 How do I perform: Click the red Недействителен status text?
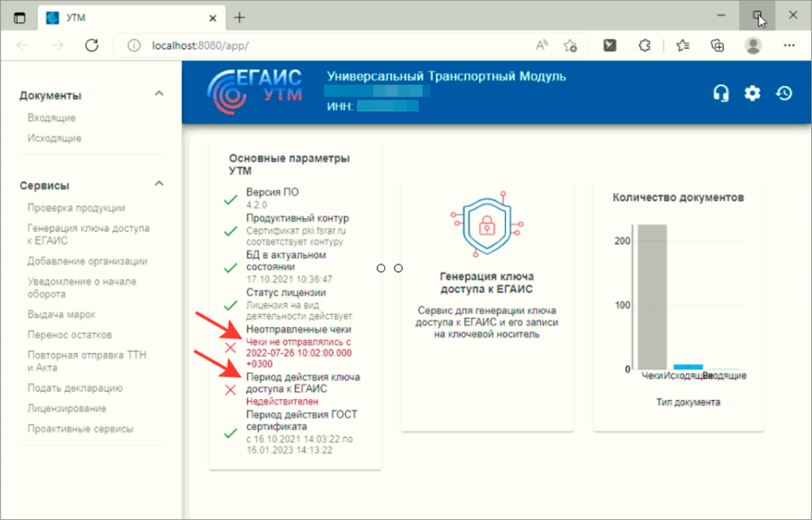(283, 402)
